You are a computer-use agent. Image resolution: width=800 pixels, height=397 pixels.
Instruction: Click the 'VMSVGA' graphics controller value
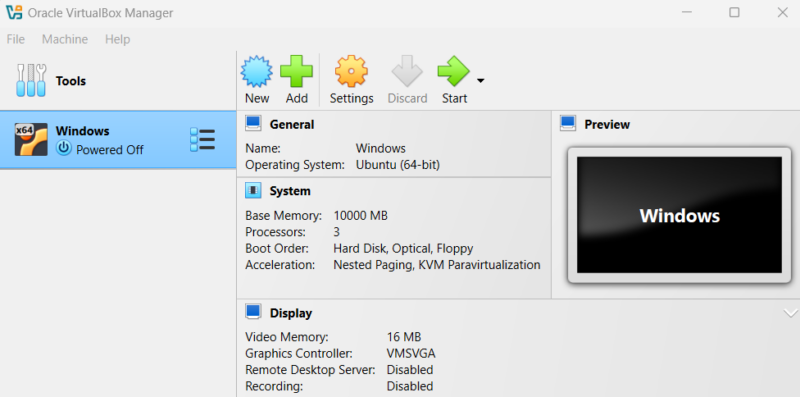click(x=411, y=353)
